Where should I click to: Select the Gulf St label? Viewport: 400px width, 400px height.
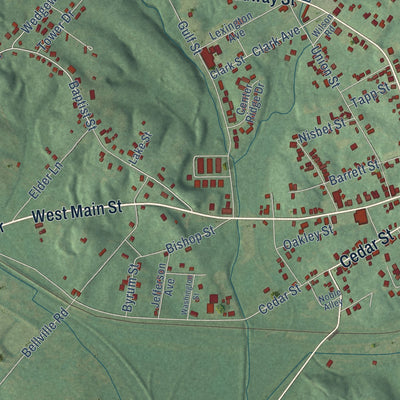[189, 37]
